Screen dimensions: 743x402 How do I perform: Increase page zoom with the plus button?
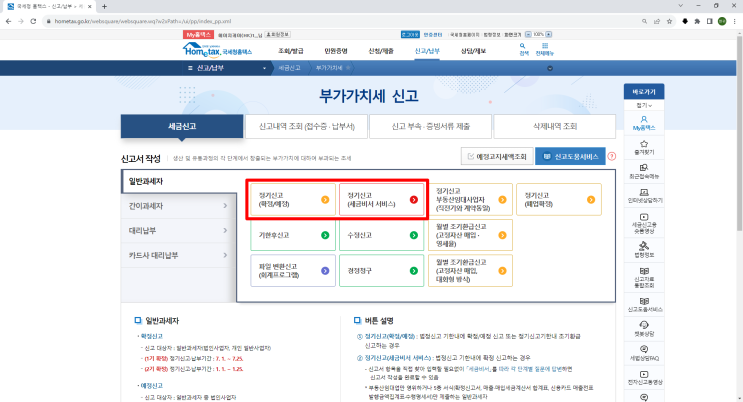point(548,34)
